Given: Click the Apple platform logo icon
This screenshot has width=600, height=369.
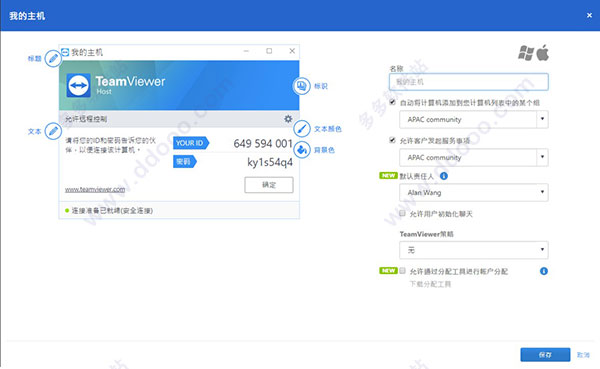Looking at the screenshot, I should (543, 53).
